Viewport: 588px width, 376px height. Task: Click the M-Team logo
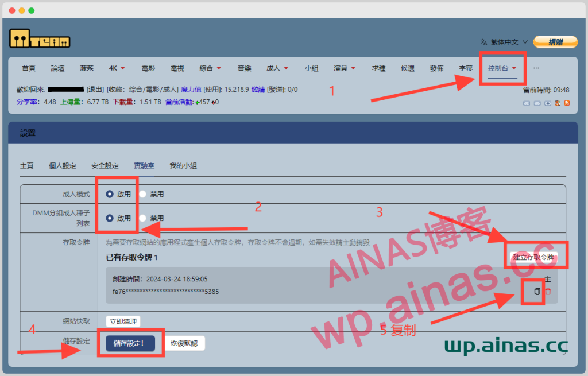(40, 38)
